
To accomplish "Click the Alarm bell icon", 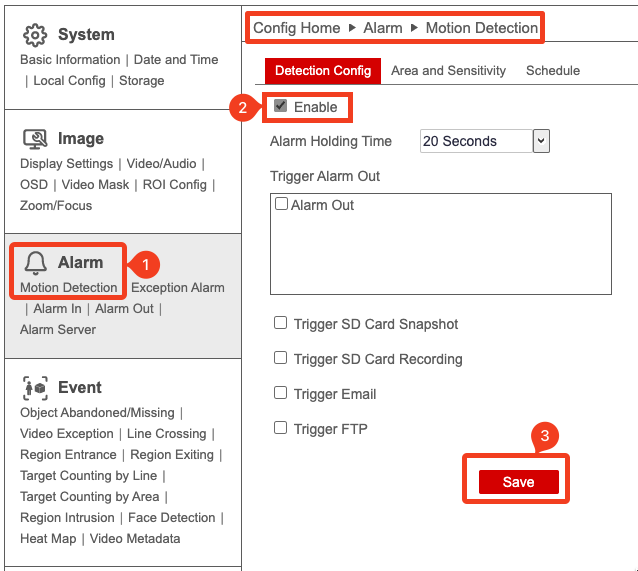I will click(36, 263).
